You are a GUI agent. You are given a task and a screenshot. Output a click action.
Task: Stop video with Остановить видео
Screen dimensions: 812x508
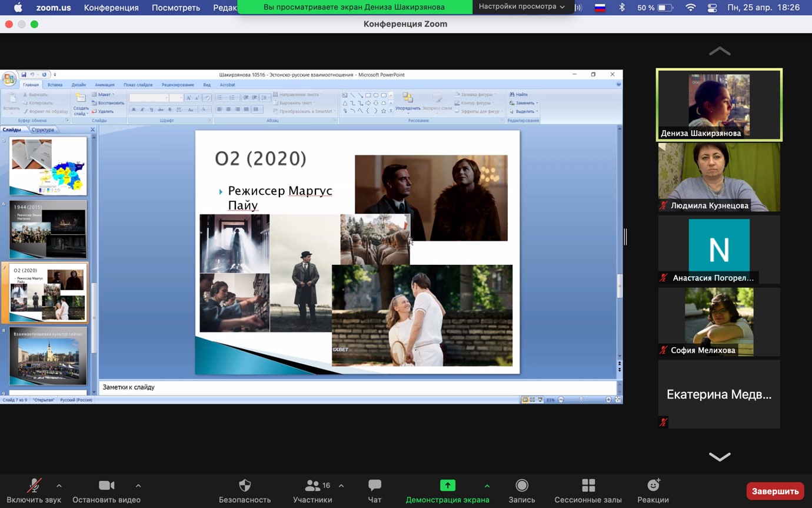107,486
